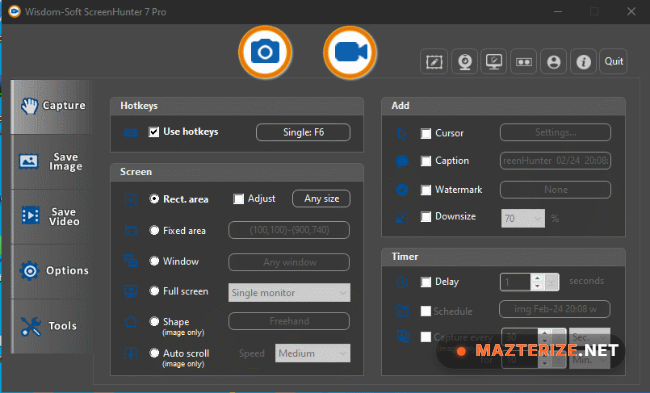Click the Caption speech bubble icon
The height and width of the screenshot is (393, 650).
[402, 161]
